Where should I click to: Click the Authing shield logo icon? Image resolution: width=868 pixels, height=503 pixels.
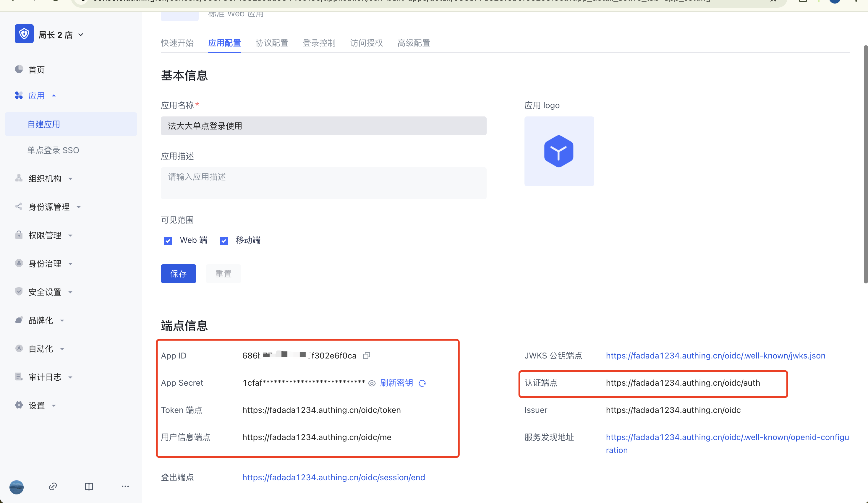(x=24, y=34)
